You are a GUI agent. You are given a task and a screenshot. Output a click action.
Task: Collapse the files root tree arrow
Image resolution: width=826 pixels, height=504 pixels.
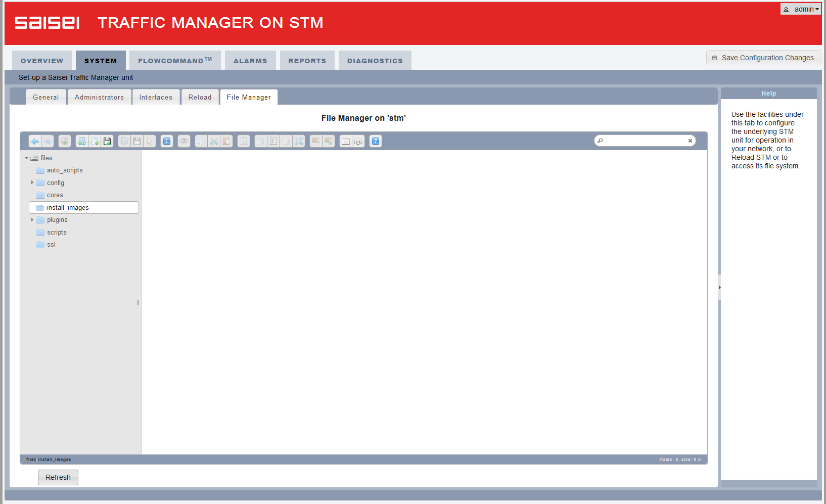[x=26, y=158]
